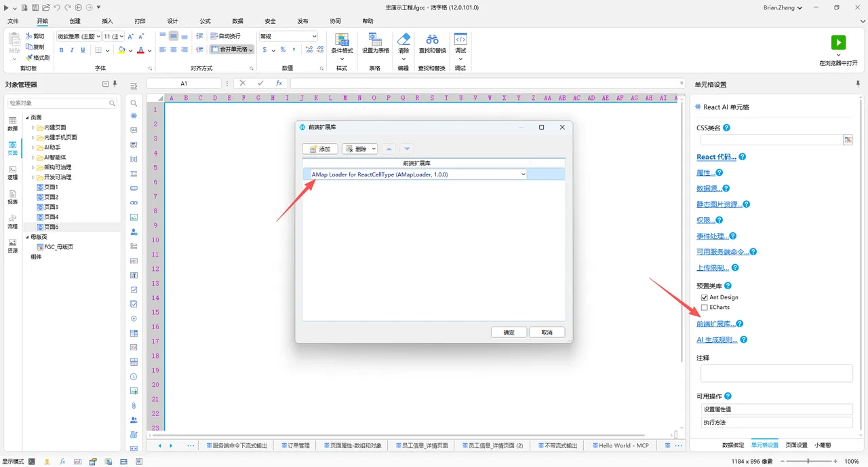Open the 公式 ribbon tab
Viewport: 868px width, 467px height.
[205, 21]
